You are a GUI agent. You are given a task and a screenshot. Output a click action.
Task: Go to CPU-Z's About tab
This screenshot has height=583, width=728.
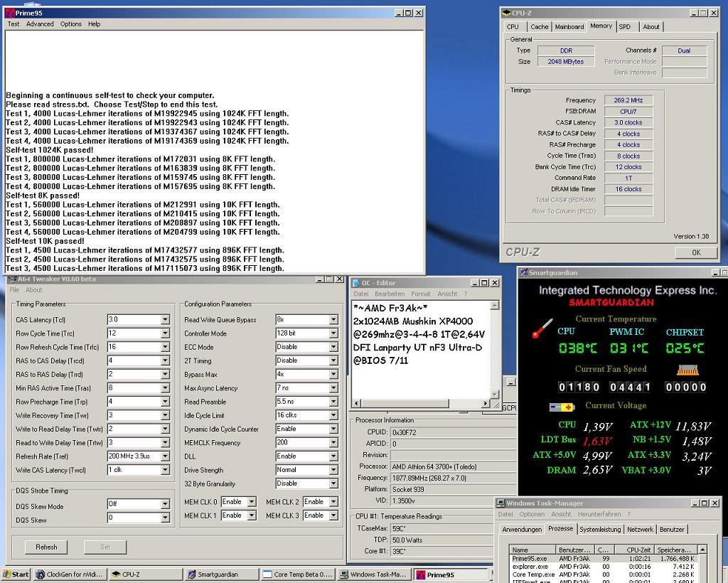click(651, 27)
